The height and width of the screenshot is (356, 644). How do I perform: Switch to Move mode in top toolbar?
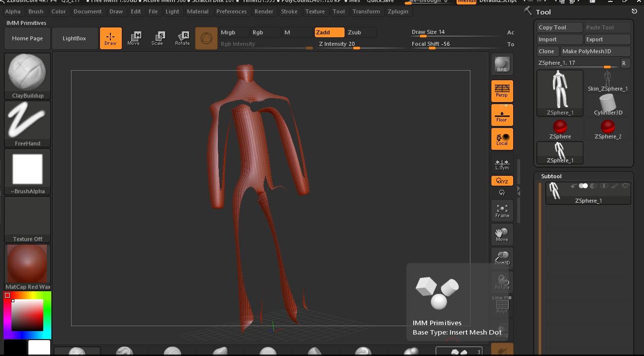click(x=133, y=38)
